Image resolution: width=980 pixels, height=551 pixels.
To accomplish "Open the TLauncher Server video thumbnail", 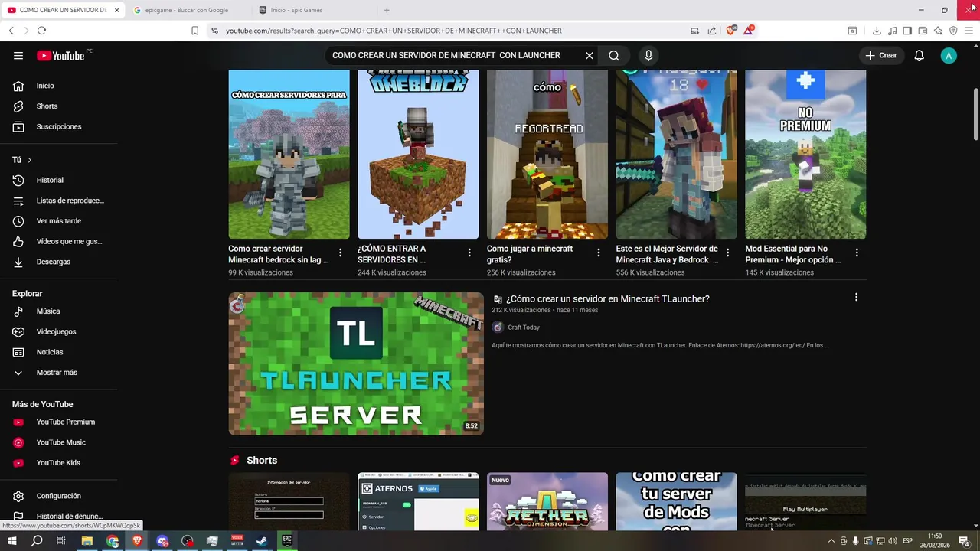I will click(356, 364).
